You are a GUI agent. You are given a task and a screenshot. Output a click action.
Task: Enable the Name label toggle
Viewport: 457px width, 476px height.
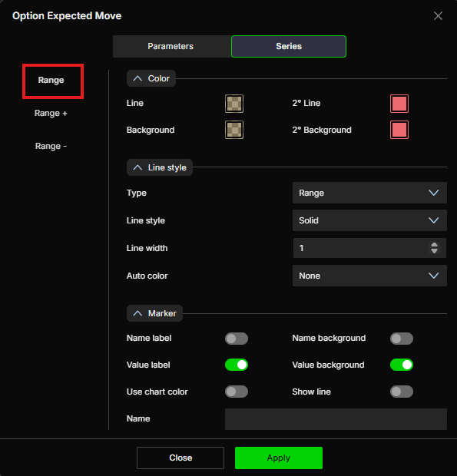[x=237, y=339]
